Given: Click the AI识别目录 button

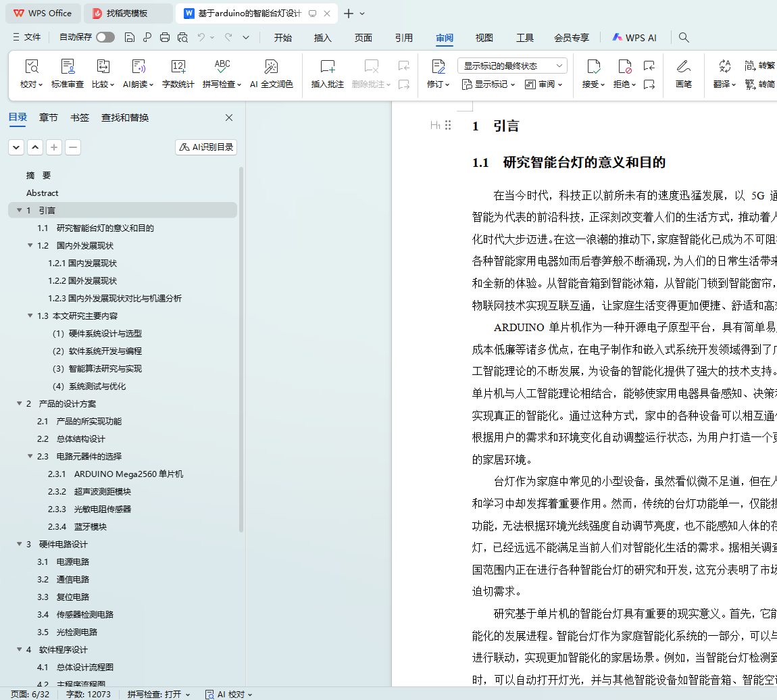Looking at the screenshot, I should click(x=206, y=147).
